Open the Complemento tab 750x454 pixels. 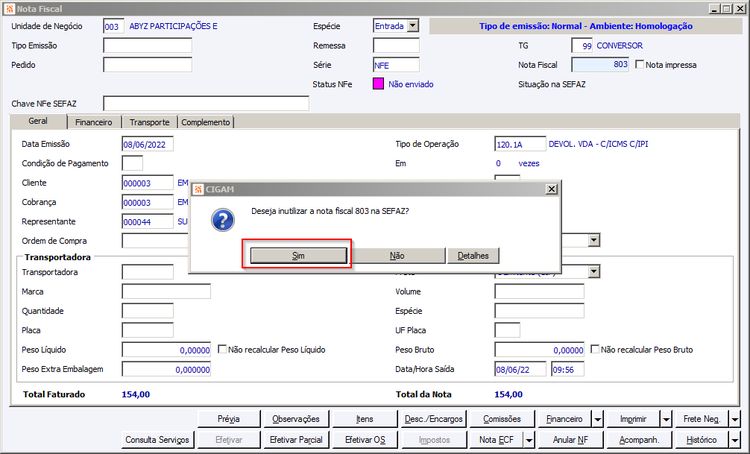click(206, 122)
